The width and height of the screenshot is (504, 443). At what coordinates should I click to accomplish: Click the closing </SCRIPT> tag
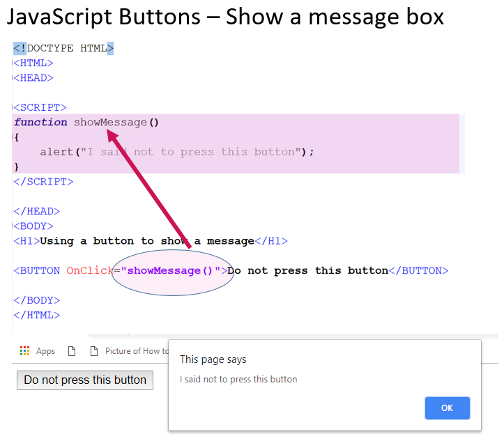[43, 182]
